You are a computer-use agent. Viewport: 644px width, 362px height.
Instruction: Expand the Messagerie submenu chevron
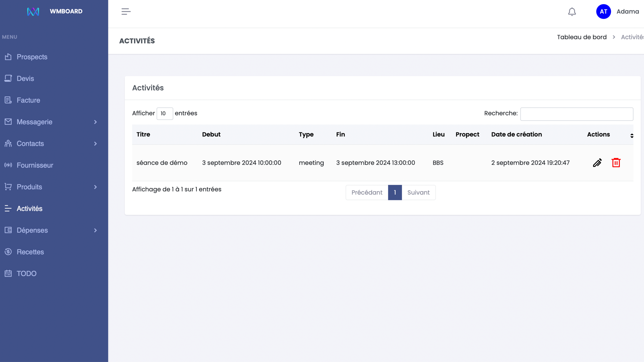[95, 122]
